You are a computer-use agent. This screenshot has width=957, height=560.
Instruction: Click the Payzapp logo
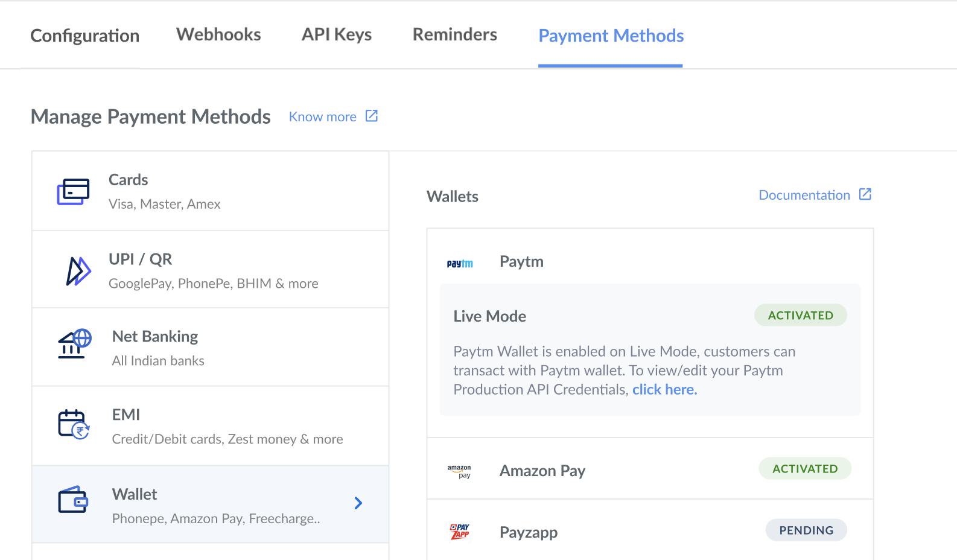click(460, 532)
